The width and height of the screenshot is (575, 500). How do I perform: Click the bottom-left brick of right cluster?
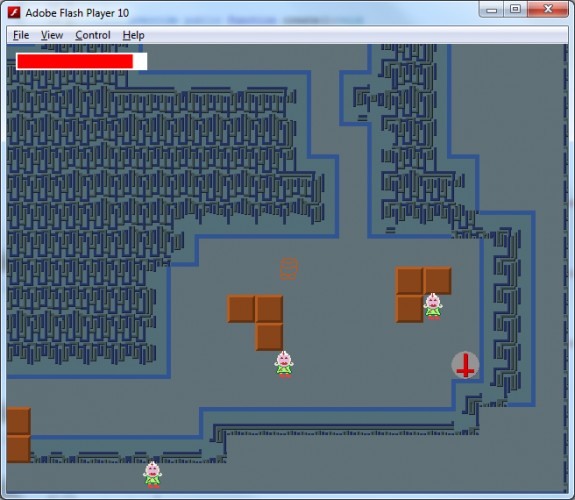409,309
